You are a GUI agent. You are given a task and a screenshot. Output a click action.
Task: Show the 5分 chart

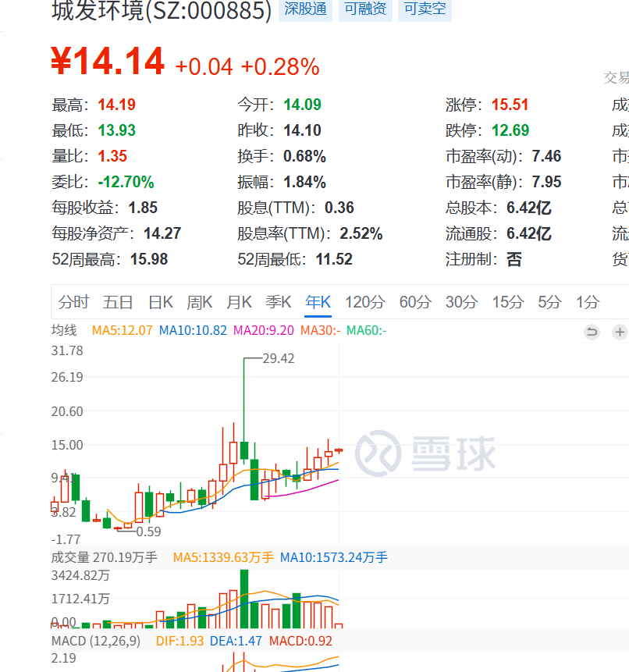click(549, 302)
